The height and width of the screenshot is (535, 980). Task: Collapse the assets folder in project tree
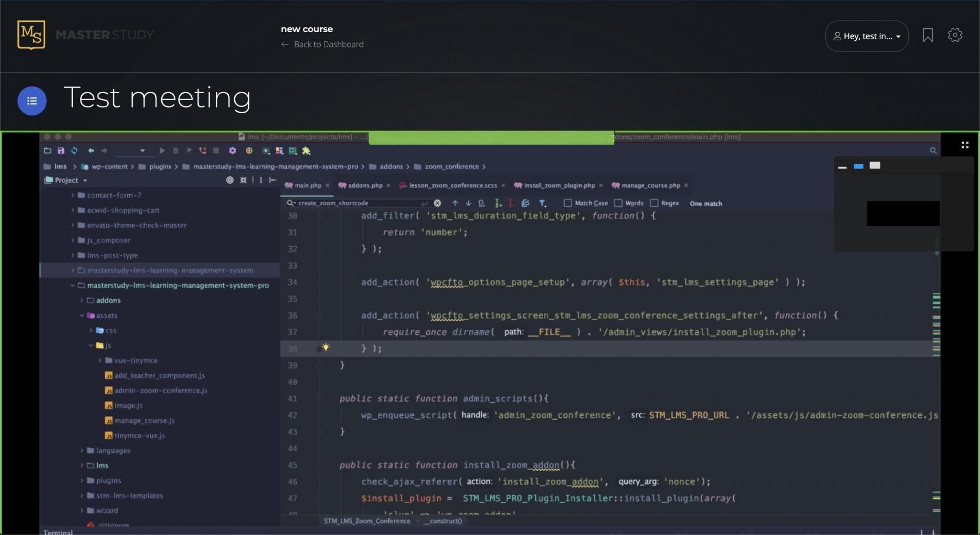point(82,315)
